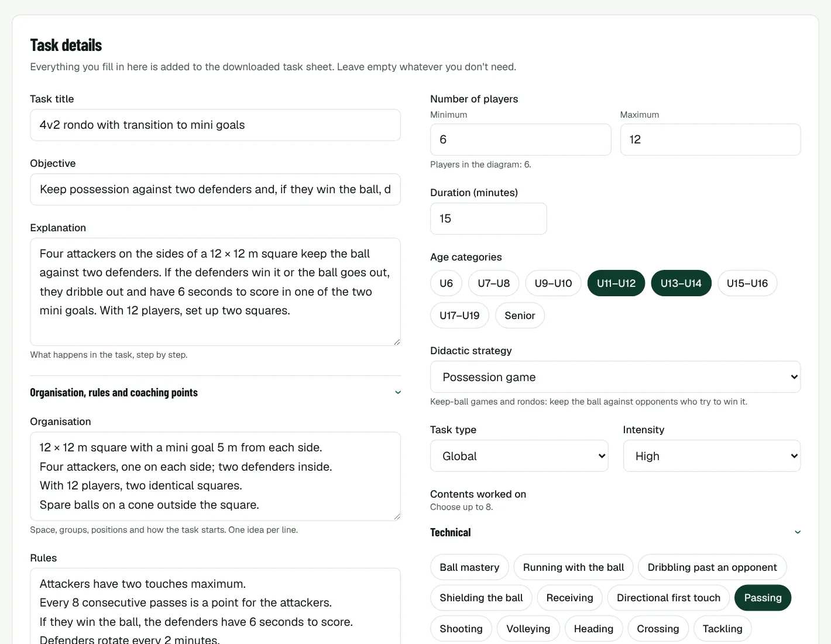The image size is (831, 644).
Task: Select the Dribbling past an opponent chip
Action: point(712,567)
